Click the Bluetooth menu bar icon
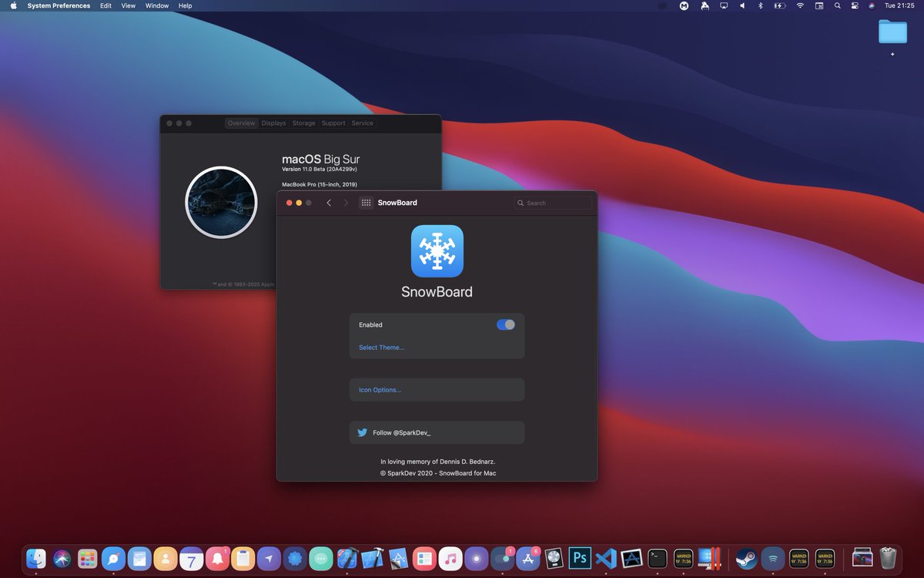This screenshot has height=578, width=924. [760, 5]
